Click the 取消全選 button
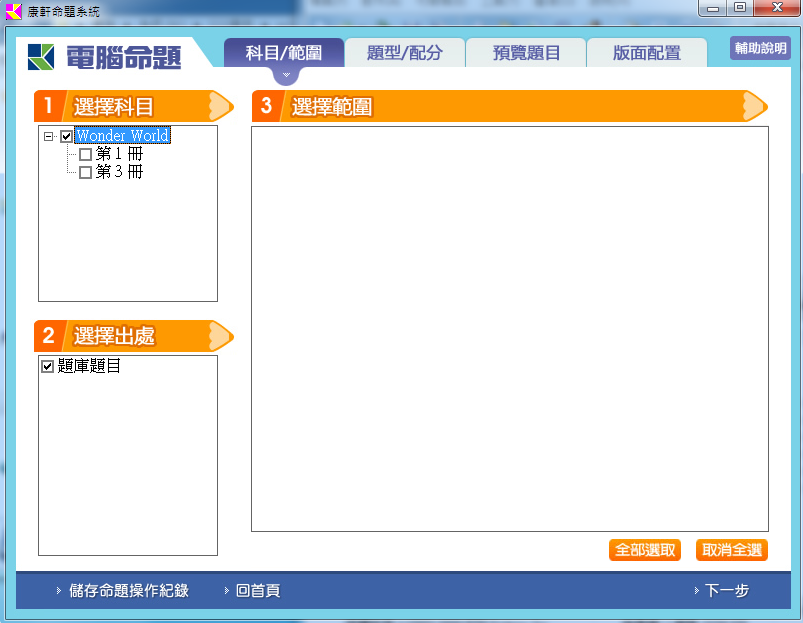The width and height of the screenshot is (803, 623). pos(732,550)
